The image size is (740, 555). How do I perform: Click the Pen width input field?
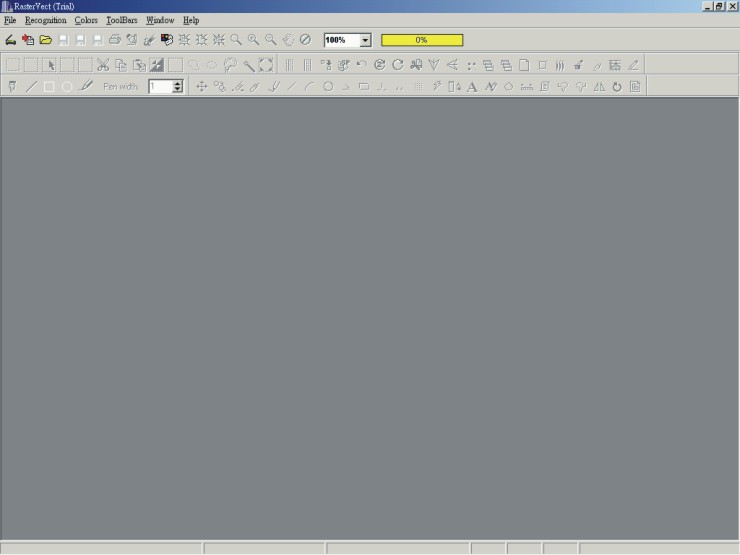(160, 86)
